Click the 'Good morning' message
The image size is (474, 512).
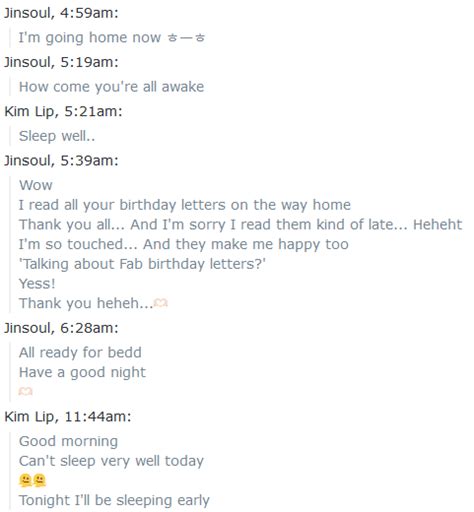coord(68,441)
